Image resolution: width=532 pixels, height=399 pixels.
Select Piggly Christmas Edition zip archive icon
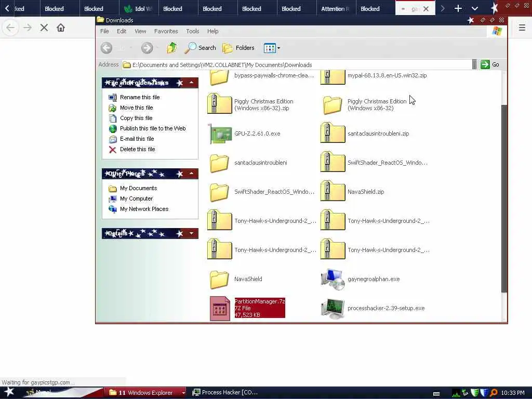[220, 104]
